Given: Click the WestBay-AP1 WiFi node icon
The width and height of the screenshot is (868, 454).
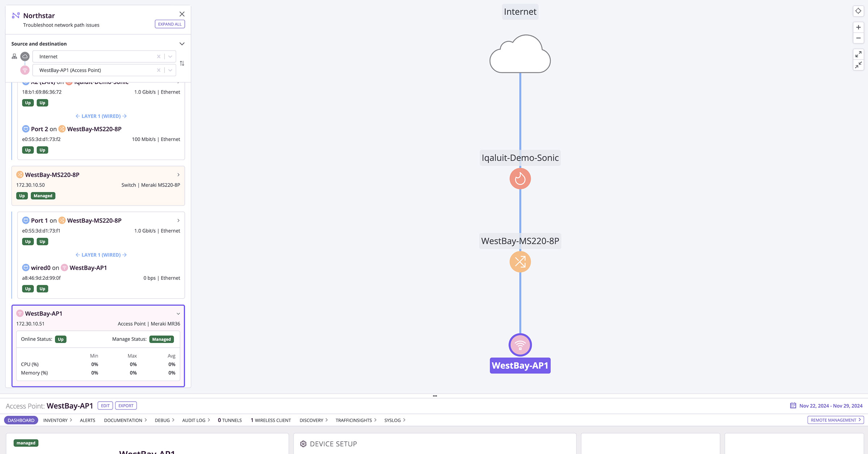Looking at the screenshot, I should (520, 345).
